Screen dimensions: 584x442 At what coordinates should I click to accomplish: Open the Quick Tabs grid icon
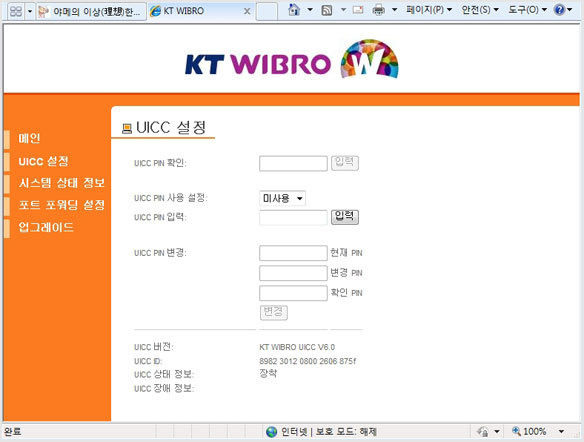(16, 11)
